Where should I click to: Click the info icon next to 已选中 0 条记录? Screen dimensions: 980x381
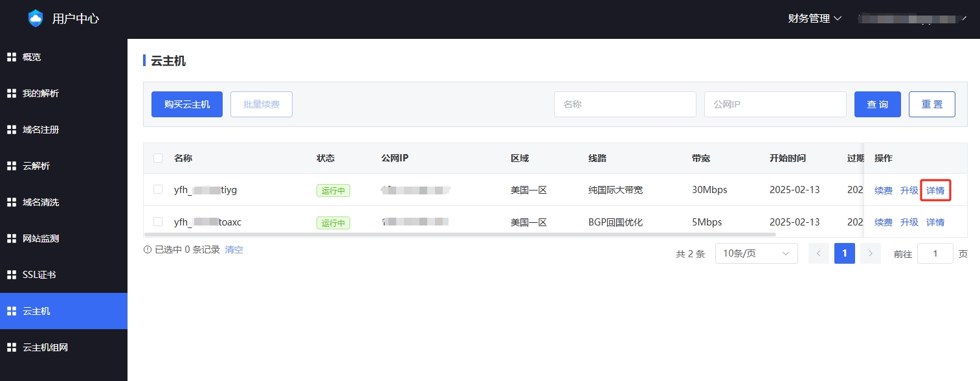point(148,249)
